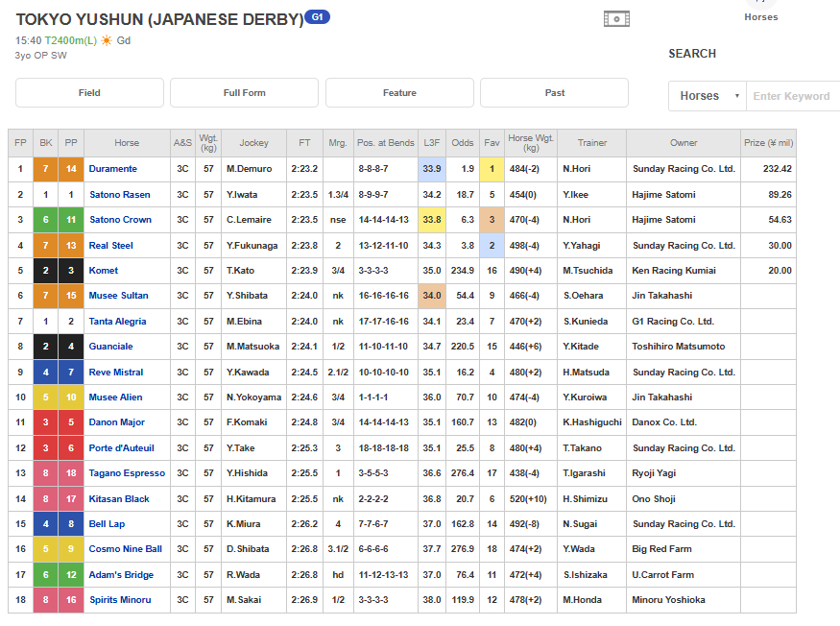Open Musee Alien horse link
This screenshot has width=840, height=626.
point(116,397)
